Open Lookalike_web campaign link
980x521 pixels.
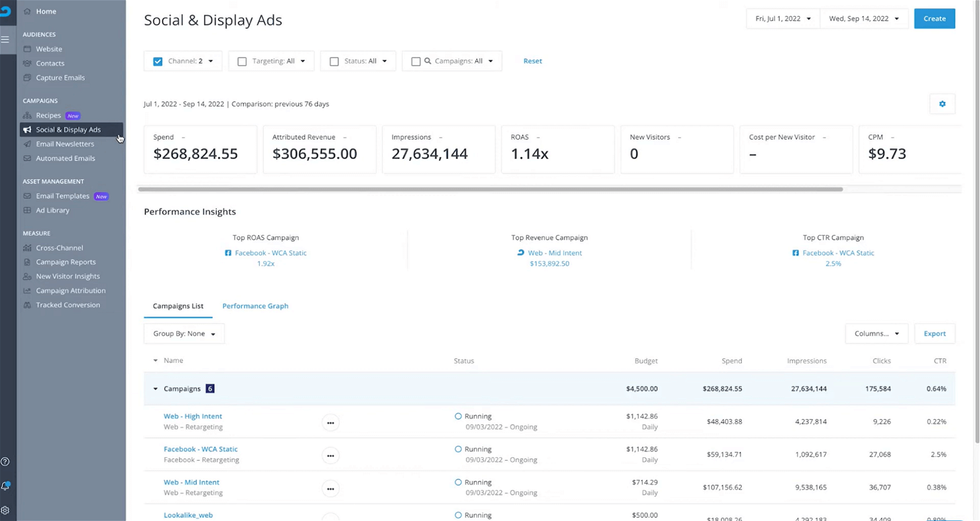(x=188, y=515)
